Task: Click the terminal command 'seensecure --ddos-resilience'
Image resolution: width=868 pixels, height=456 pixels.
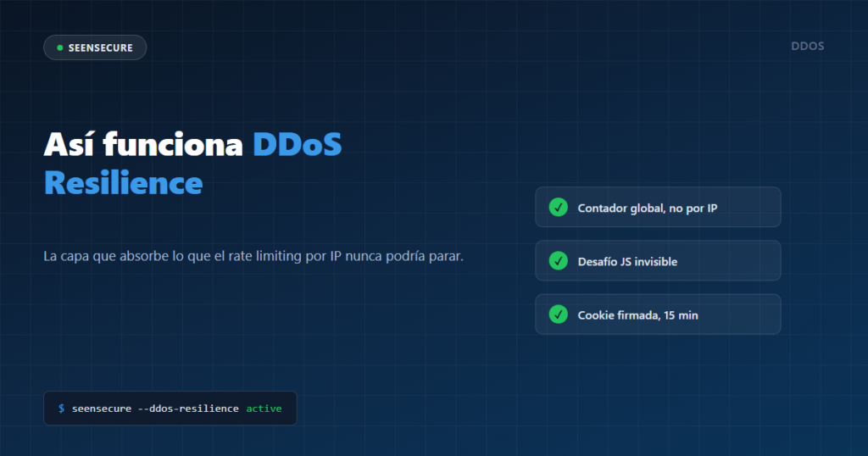Action: (155, 409)
